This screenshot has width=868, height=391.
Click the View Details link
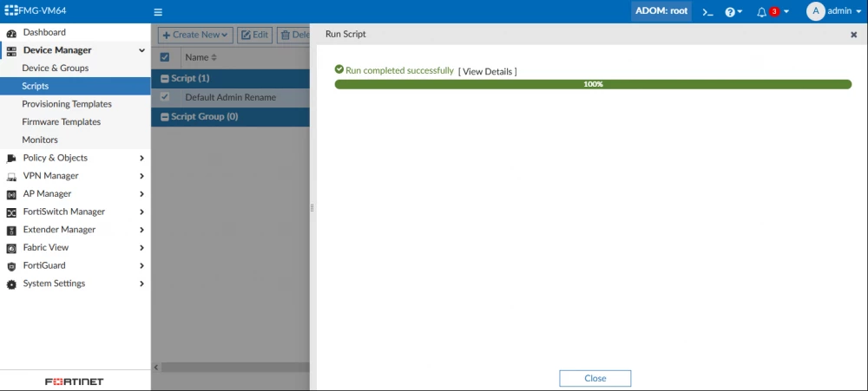pyautogui.click(x=487, y=71)
